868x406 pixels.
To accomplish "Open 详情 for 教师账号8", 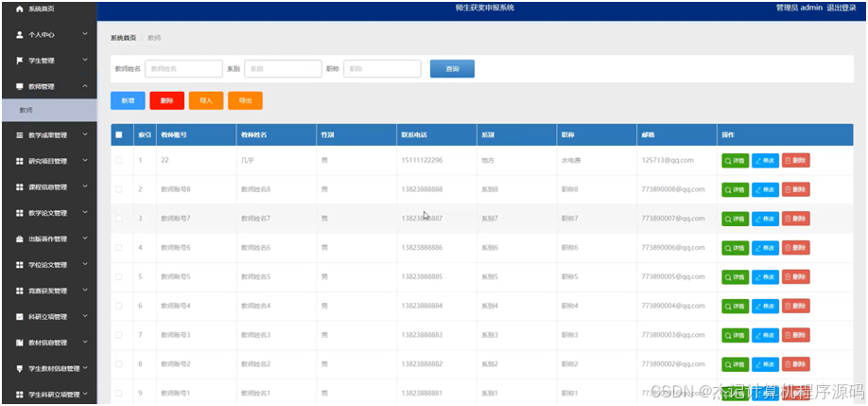I will 735,189.
